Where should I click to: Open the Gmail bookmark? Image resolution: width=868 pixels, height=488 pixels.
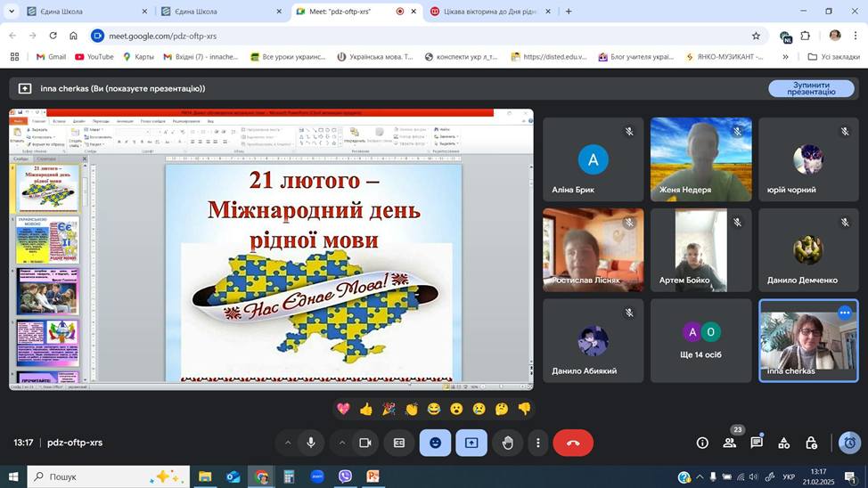(x=51, y=56)
